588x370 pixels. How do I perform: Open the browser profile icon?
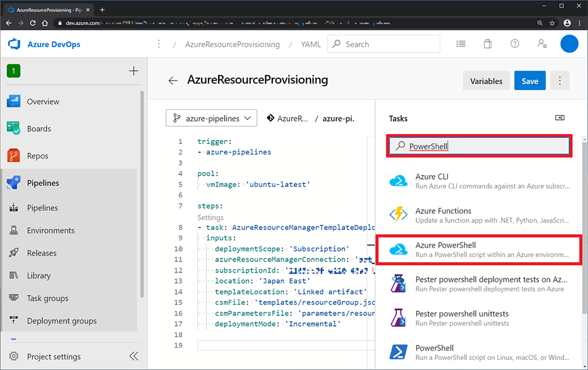567,23
